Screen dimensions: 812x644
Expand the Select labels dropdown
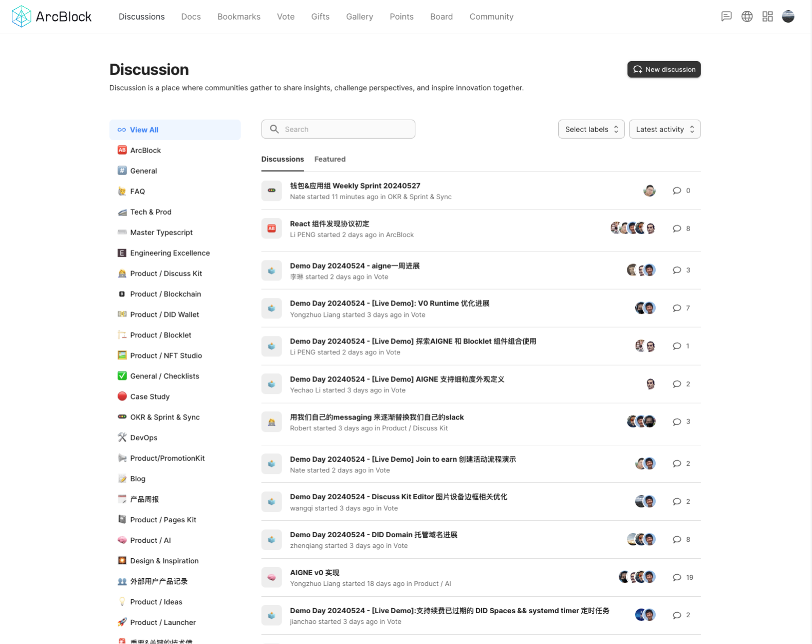(x=591, y=129)
